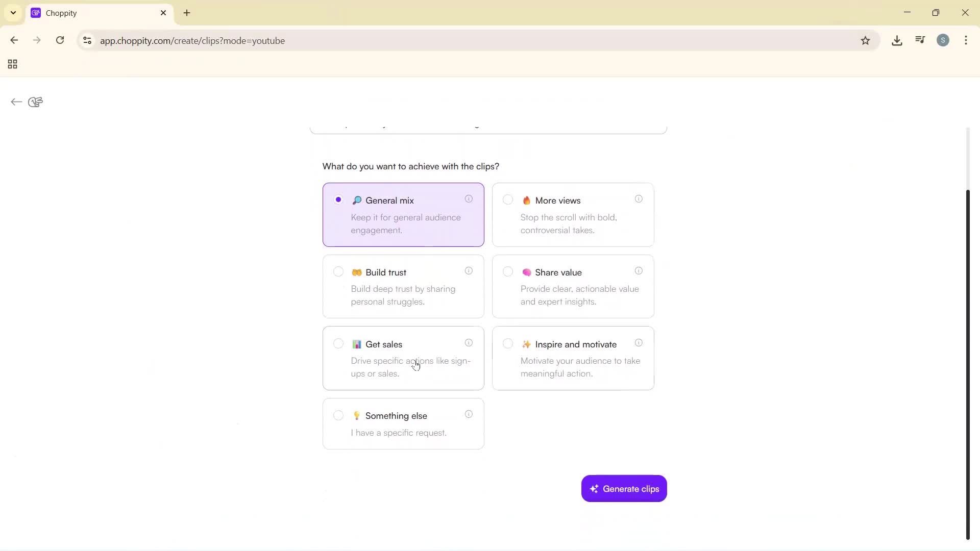Click the profile avatar with letter S
The height and width of the screenshot is (551, 980).
click(x=943, y=40)
